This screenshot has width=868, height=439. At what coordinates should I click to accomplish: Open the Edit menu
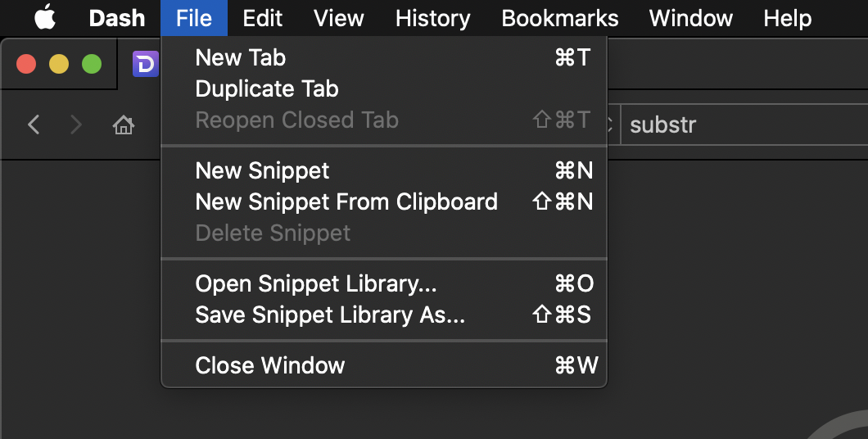[x=263, y=18]
